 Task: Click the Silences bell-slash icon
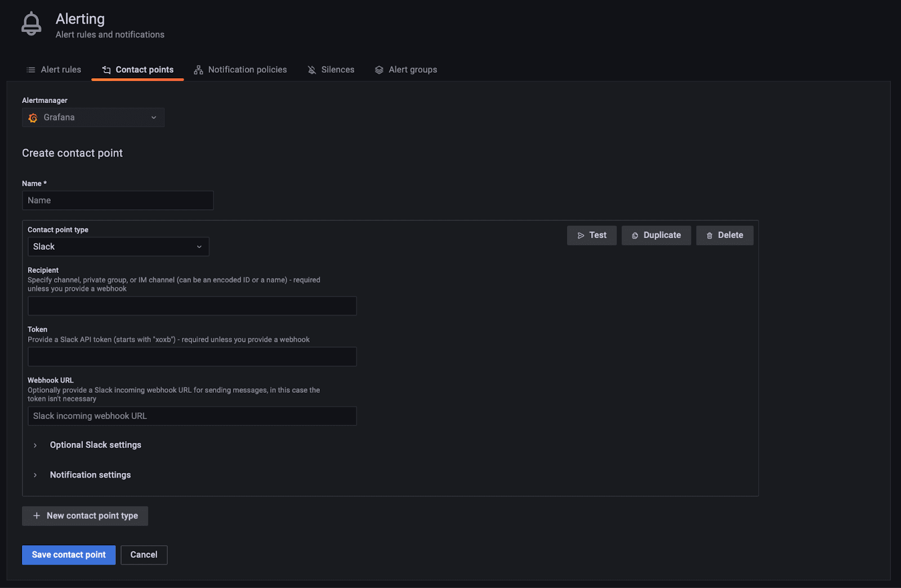312,70
